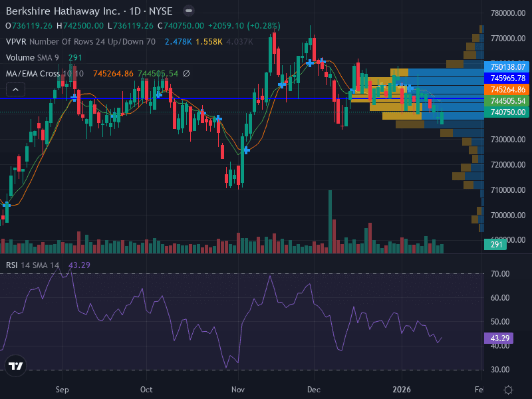Click the change value +2059.10 (+0.28%)
This screenshot has width=532, height=399.
(x=244, y=26)
